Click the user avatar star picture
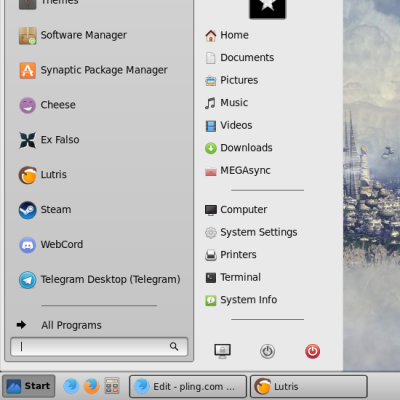The height and width of the screenshot is (400, 400). [x=268, y=8]
